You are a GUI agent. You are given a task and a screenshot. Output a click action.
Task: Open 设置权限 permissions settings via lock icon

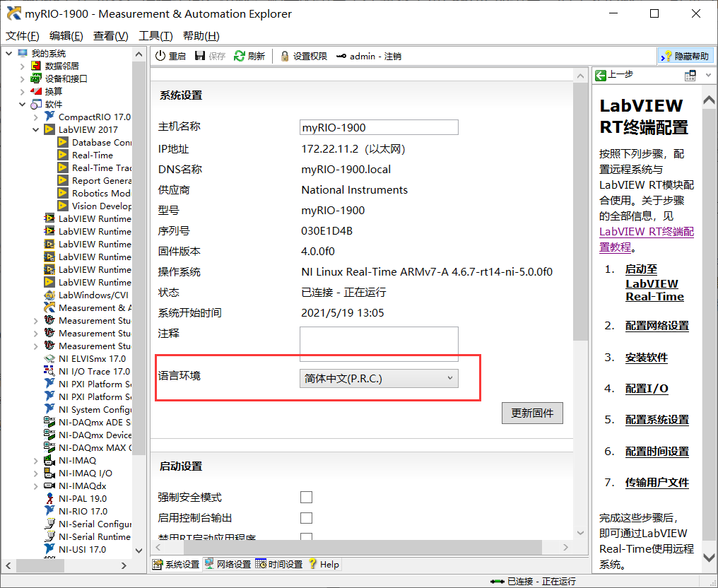click(284, 56)
